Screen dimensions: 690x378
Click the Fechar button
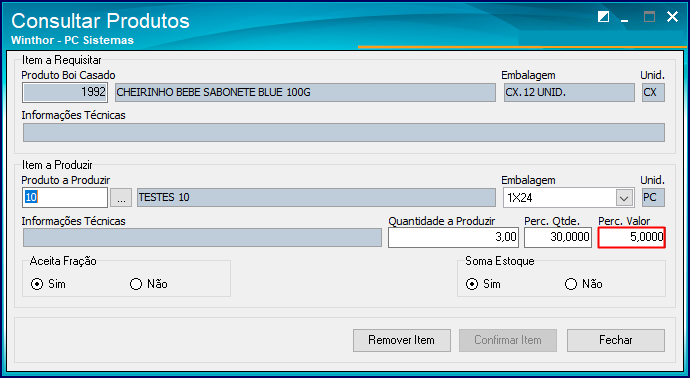point(616,340)
